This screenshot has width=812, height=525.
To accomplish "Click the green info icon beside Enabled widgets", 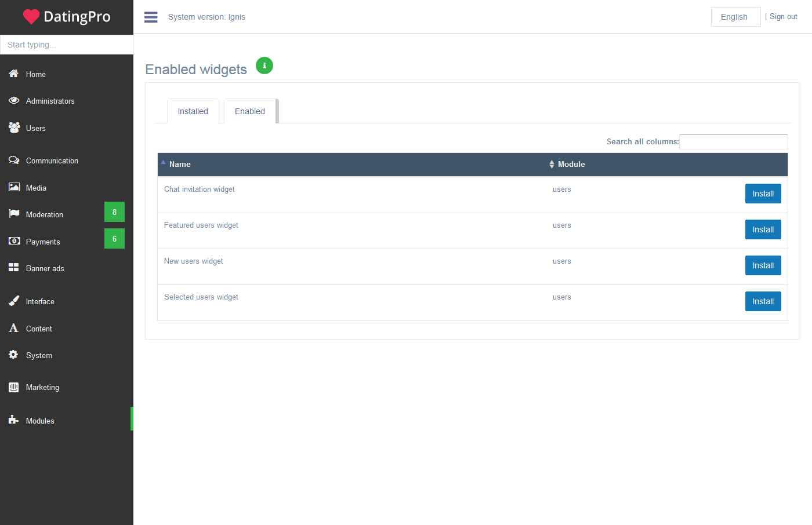I will tap(264, 65).
